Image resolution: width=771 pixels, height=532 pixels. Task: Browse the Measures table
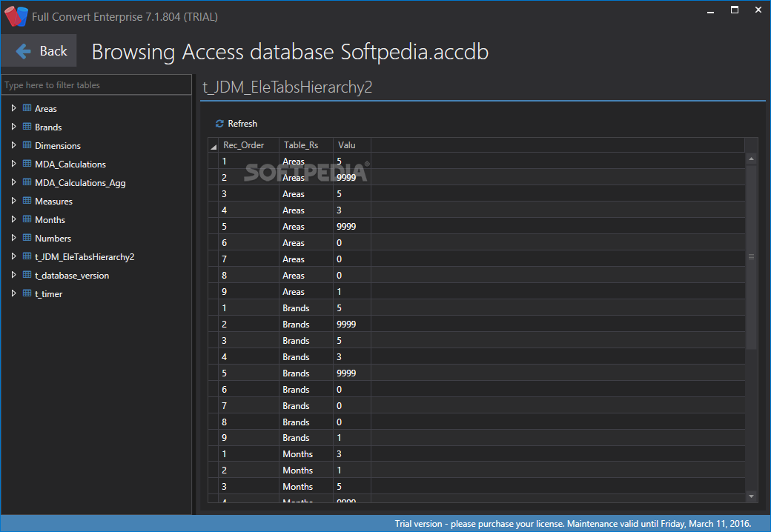coord(53,202)
